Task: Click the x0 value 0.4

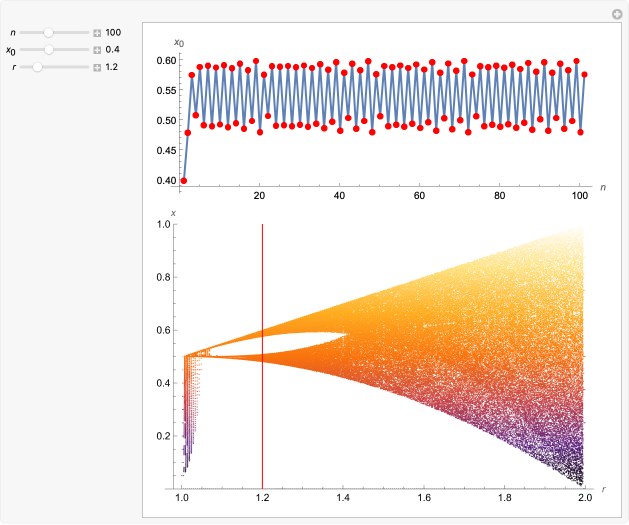Action: pyautogui.click(x=112, y=49)
